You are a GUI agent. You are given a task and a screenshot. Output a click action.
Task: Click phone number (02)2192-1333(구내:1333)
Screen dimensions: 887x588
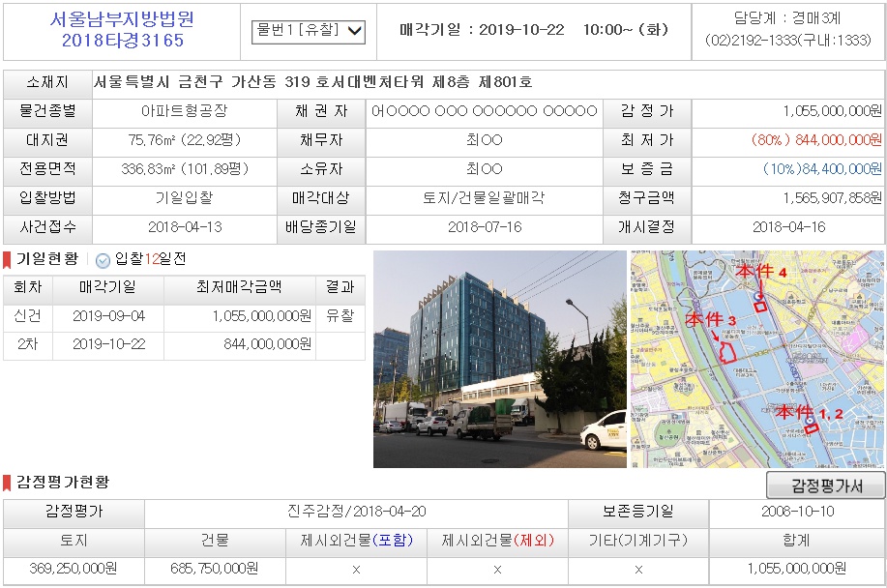788,41
